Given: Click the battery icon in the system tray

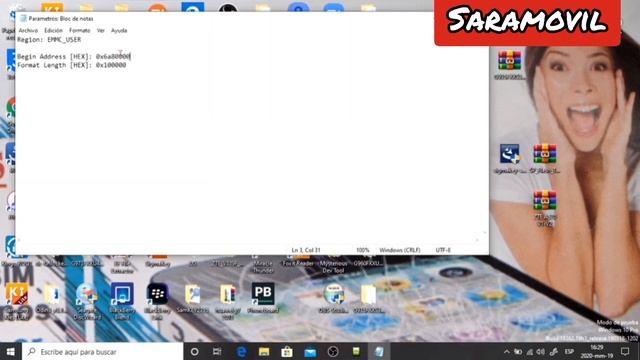Looking at the screenshot, I should pyautogui.click(x=518, y=351).
